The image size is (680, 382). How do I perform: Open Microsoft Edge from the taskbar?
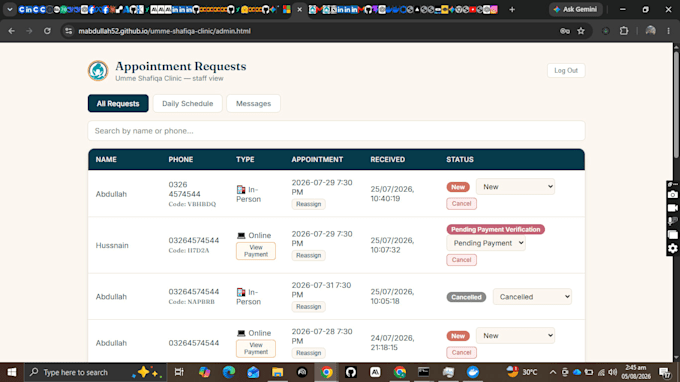pos(229,372)
